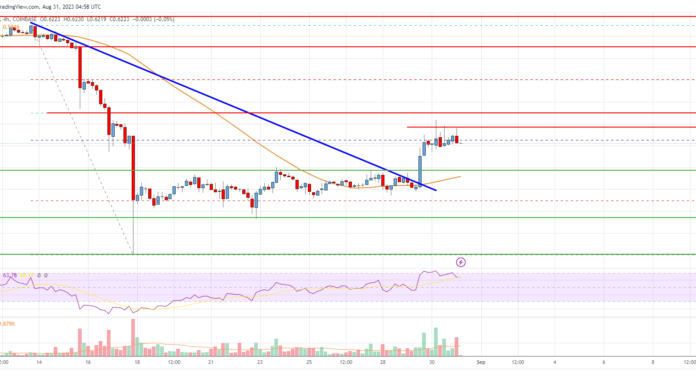
Task: Click the close price C0.6223 value
Action: coord(119,20)
